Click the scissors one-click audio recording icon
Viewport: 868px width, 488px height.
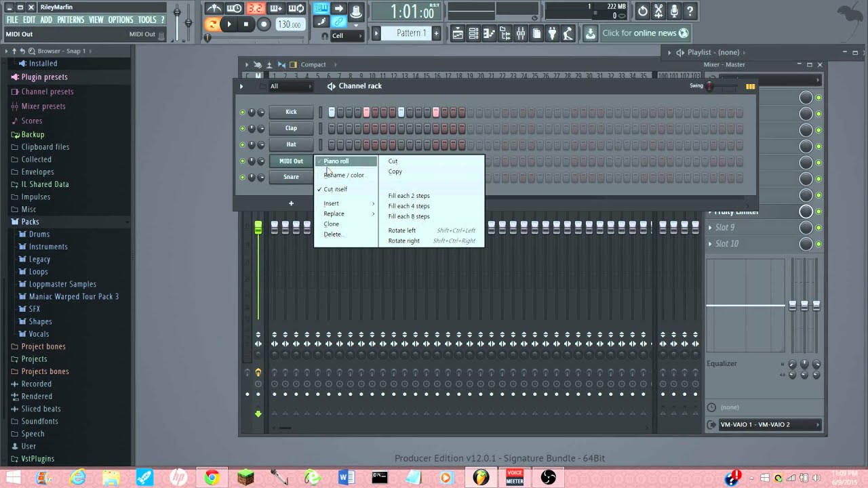pos(658,11)
